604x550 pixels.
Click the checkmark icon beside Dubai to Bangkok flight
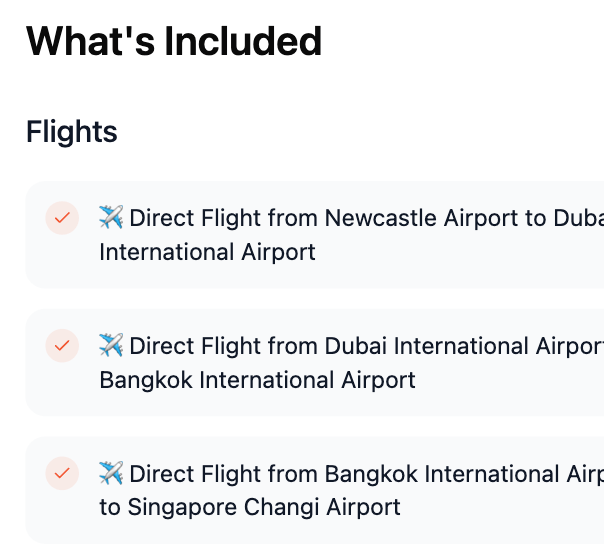tap(62, 345)
